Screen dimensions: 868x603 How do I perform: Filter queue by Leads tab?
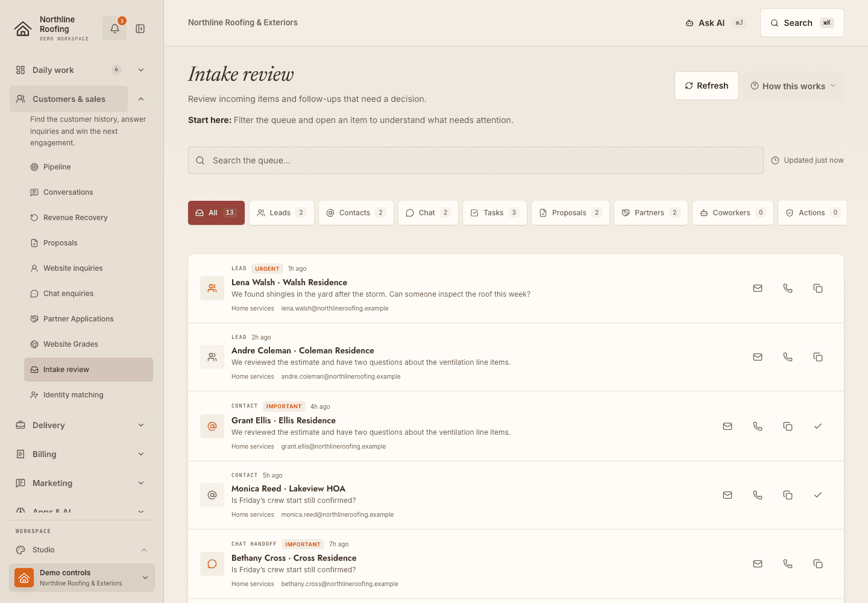click(x=281, y=213)
